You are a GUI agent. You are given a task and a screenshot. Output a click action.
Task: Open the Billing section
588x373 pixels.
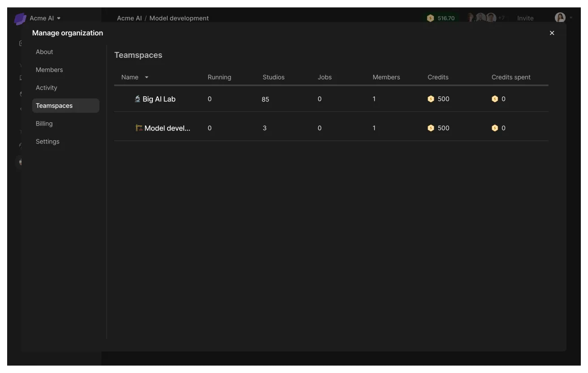(44, 124)
